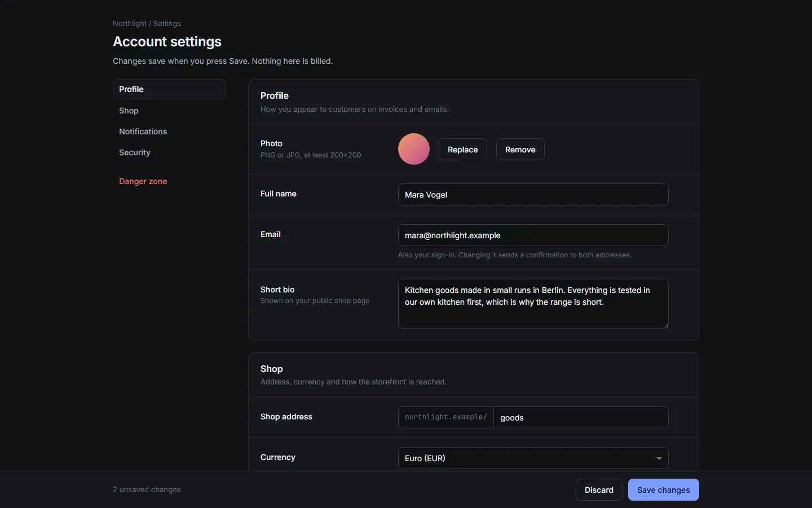812x508 pixels.
Task: Click the 'Shop address' field label
Action: click(x=286, y=417)
